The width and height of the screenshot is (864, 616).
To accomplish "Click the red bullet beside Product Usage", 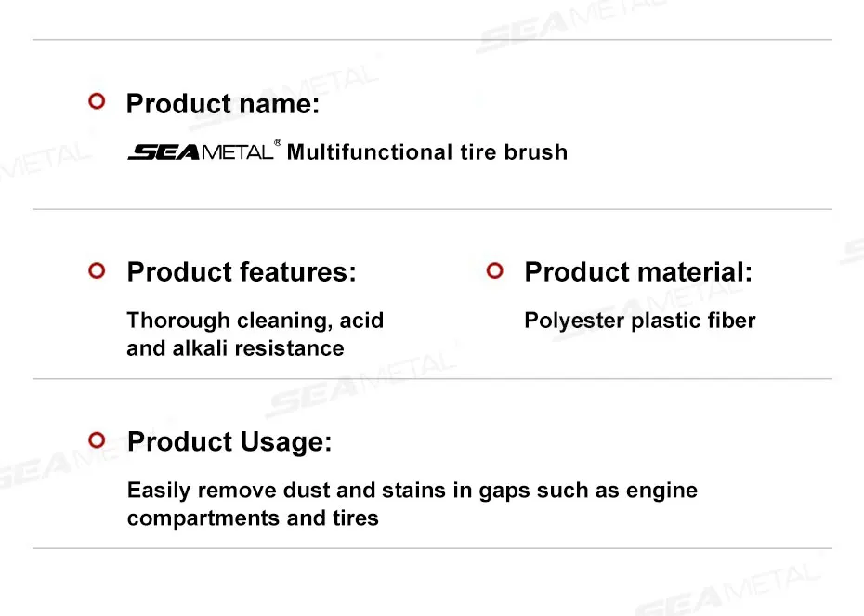I will tap(97, 440).
